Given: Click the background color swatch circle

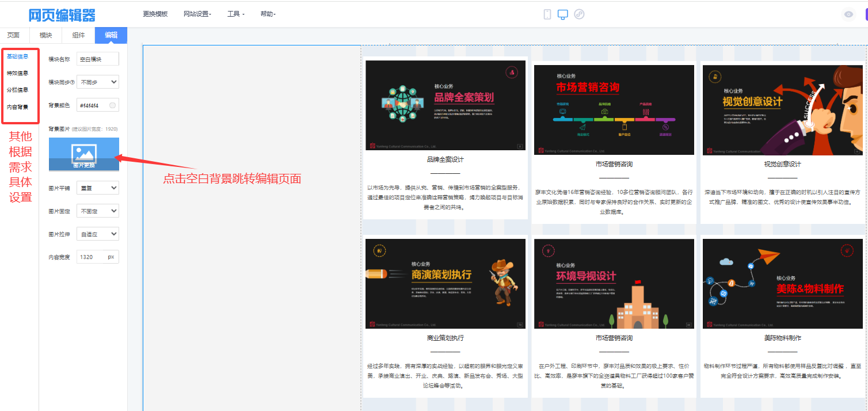Looking at the screenshot, I should 113,105.
